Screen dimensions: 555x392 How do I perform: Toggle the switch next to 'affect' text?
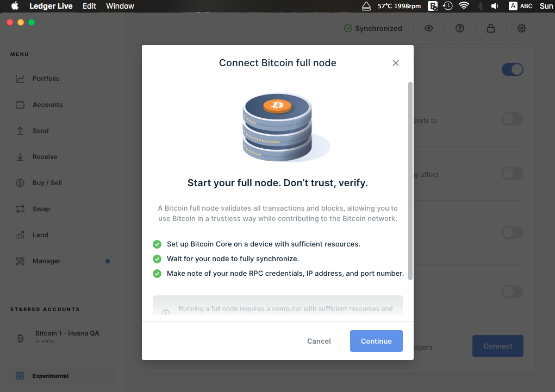click(512, 174)
